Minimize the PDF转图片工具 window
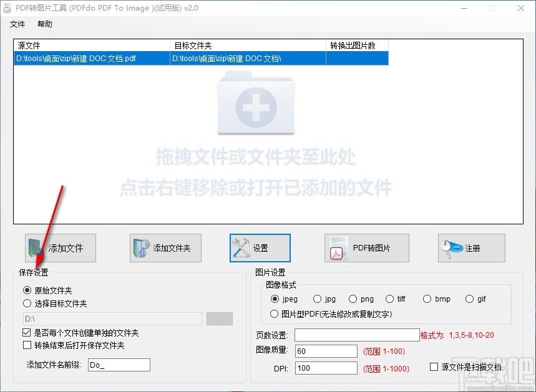This screenshot has width=536, height=392. 464,8
